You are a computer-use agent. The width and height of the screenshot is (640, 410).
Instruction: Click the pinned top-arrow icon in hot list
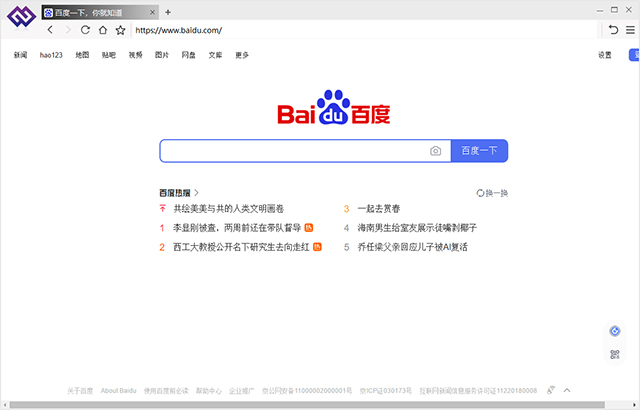(x=162, y=208)
